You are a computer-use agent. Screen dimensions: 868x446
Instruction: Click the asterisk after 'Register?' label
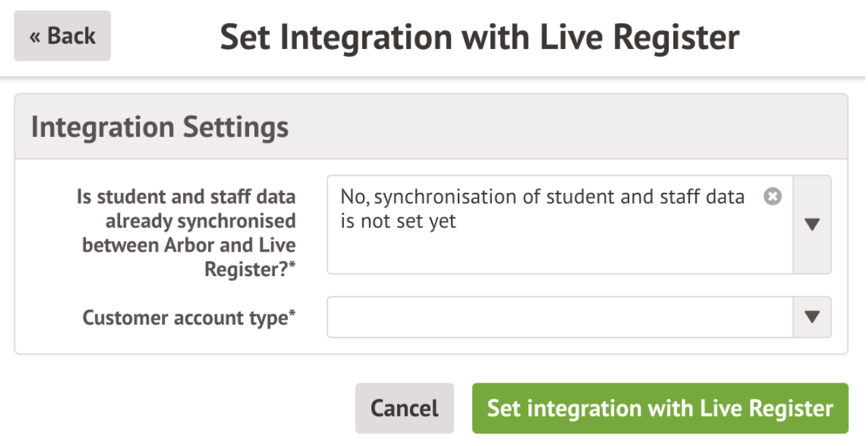click(293, 267)
